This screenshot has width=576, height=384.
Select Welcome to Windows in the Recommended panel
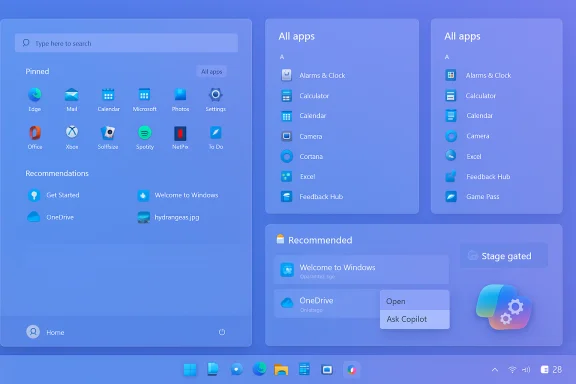pos(361,270)
